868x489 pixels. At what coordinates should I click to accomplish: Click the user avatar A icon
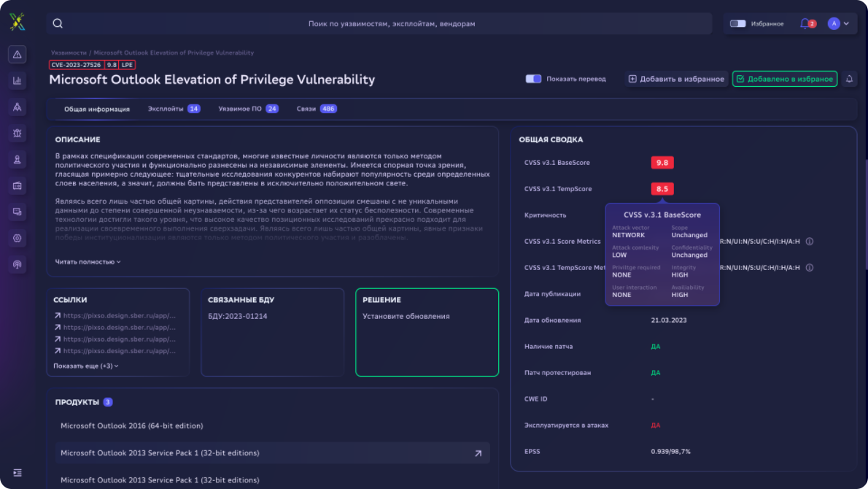834,23
